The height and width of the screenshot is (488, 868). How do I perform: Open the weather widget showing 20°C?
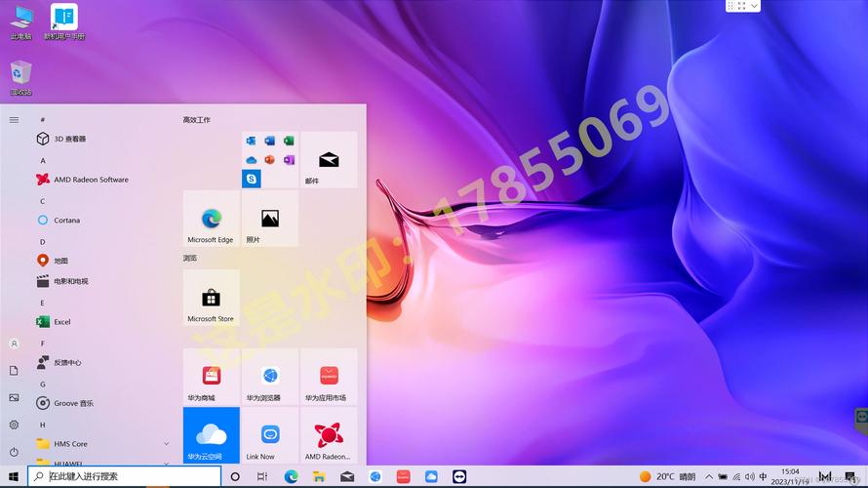667,476
